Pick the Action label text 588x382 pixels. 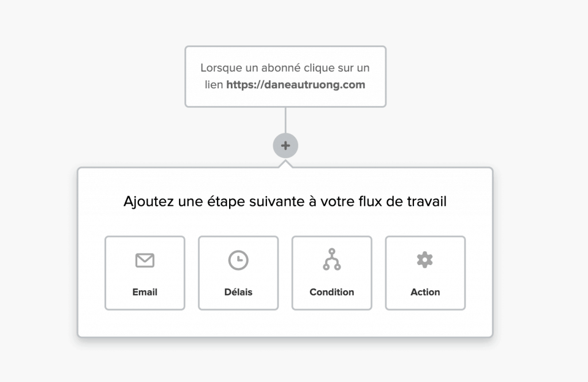tap(425, 292)
